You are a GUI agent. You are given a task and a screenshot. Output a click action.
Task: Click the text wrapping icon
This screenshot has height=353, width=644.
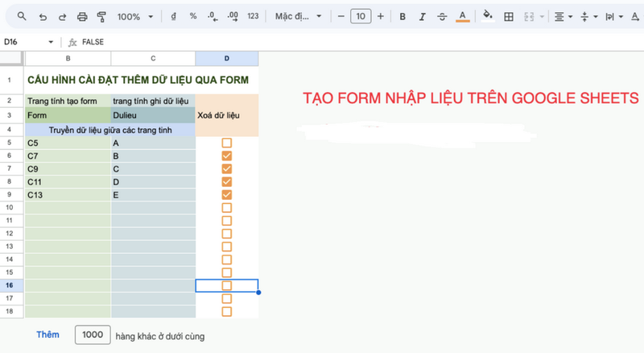coord(609,17)
